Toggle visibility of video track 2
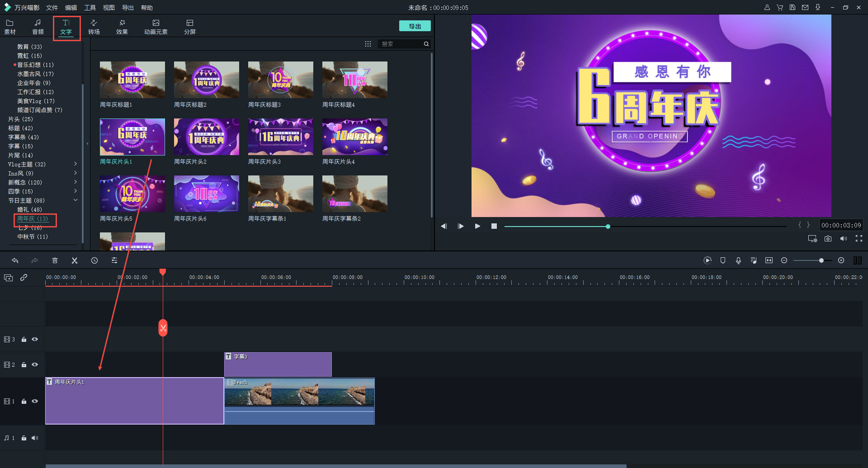Viewport: 868px width, 468px height. (35, 364)
